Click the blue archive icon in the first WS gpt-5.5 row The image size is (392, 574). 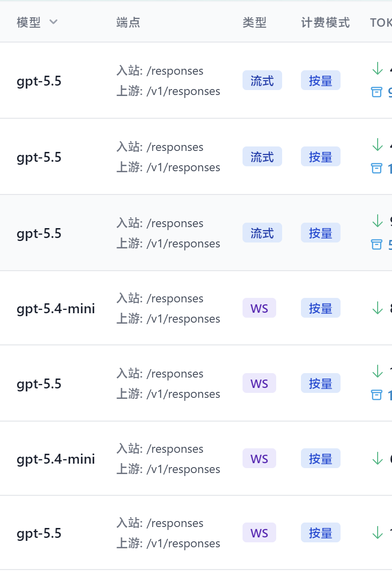tap(377, 395)
